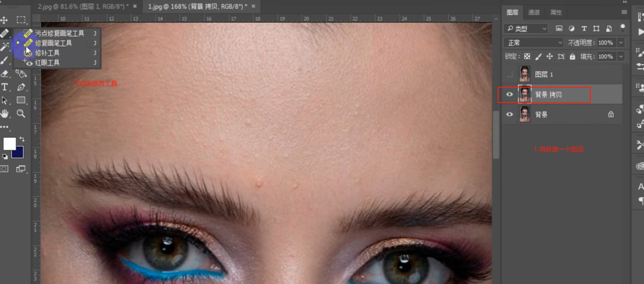This screenshot has height=284, width=644.
Task: Open the Character panel A icon
Action: pyautogui.click(x=640, y=187)
